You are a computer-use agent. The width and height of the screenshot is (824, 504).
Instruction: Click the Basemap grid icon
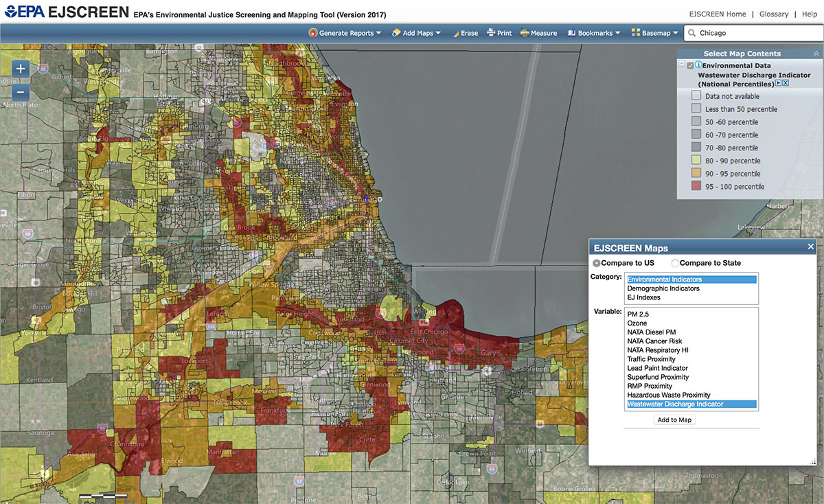coord(636,33)
